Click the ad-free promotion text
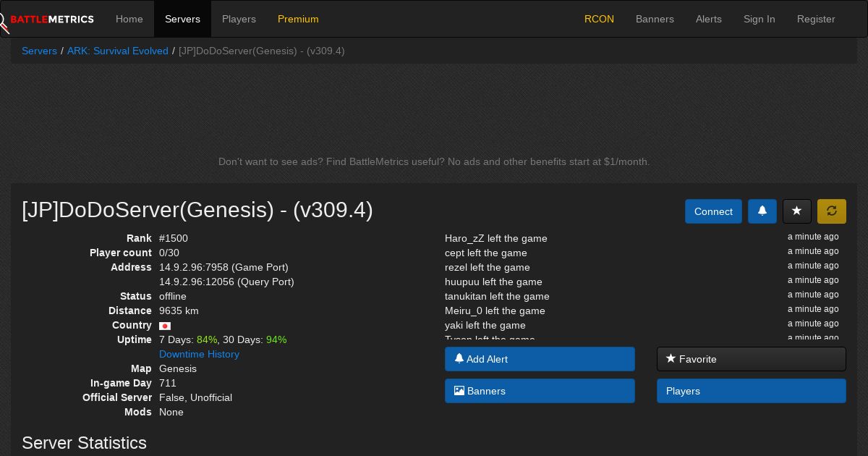The width and height of the screenshot is (868, 456). (434, 161)
